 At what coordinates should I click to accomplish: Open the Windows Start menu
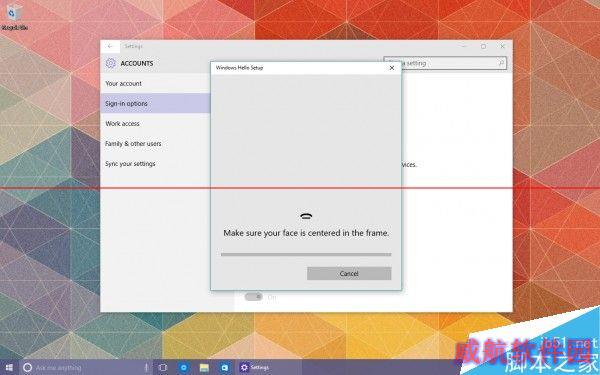click(x=9, y=367)
